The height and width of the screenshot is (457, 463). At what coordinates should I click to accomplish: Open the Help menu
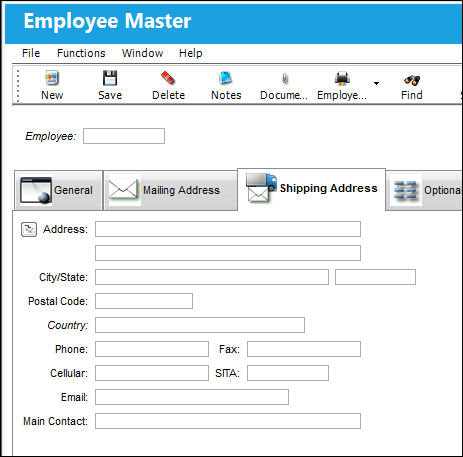click(x=191, y=53)
